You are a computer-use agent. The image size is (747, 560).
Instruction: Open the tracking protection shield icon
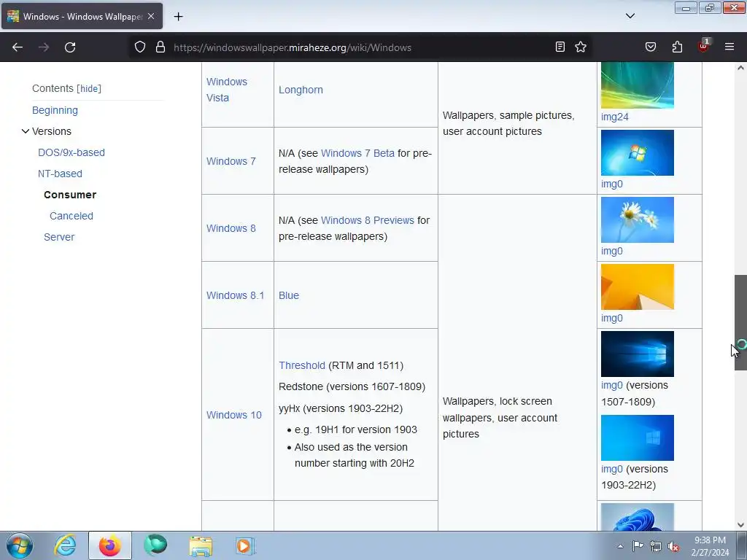[139, 47]
